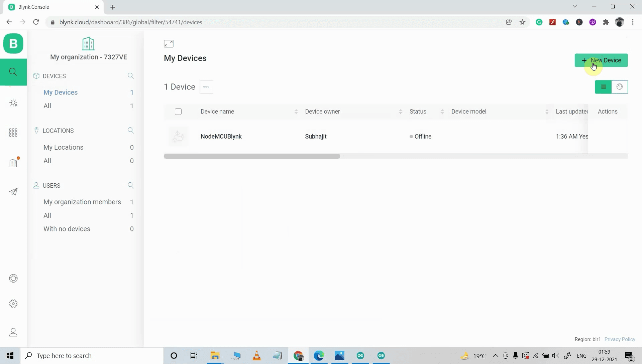Screen dimensions: 642x364
Task: Expand My Devices view to fullscreen
Action: click(169, 43)
